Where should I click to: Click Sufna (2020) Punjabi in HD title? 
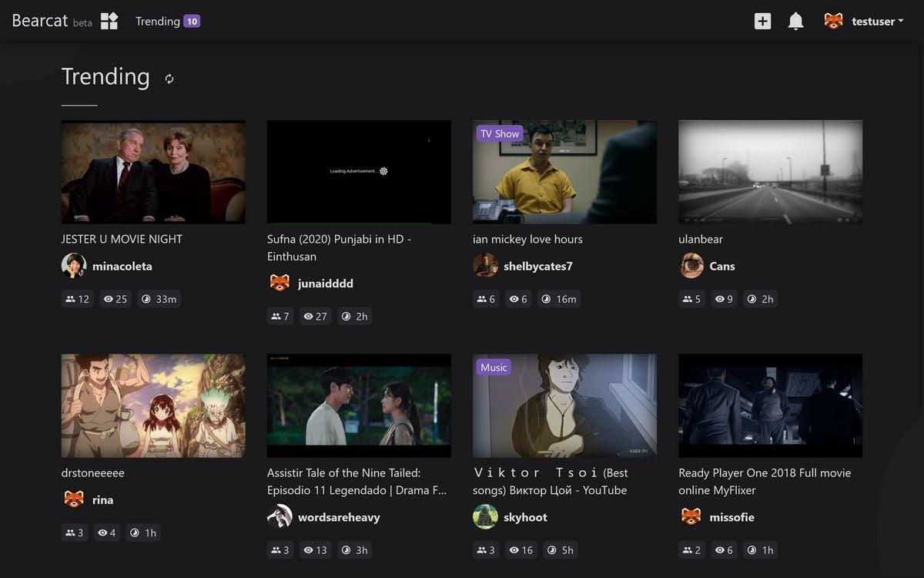tap(339, 247)
